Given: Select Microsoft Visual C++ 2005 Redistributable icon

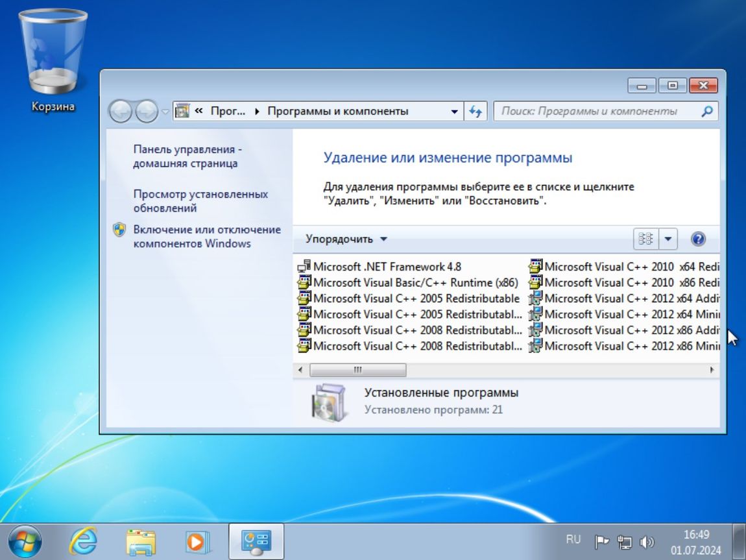Looking at the screenshot, I should (x=304, y=298).
